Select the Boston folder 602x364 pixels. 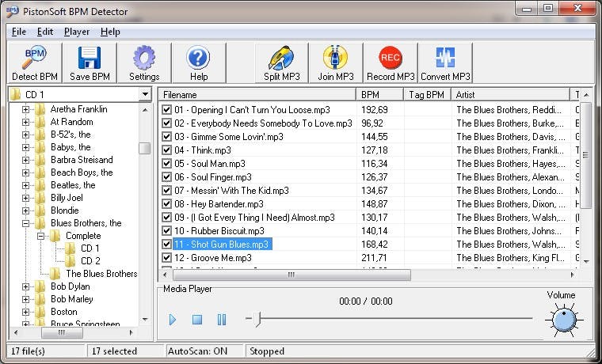pos(63,312)
